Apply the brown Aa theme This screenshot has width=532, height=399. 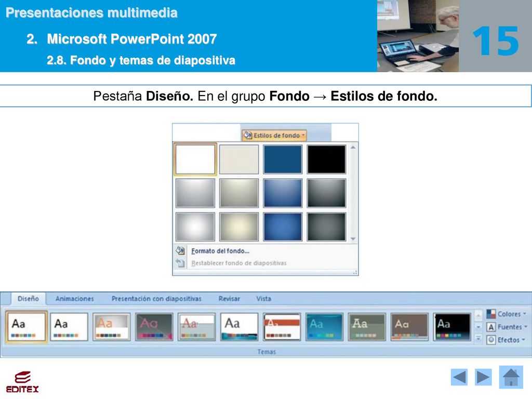coord(409,327)
